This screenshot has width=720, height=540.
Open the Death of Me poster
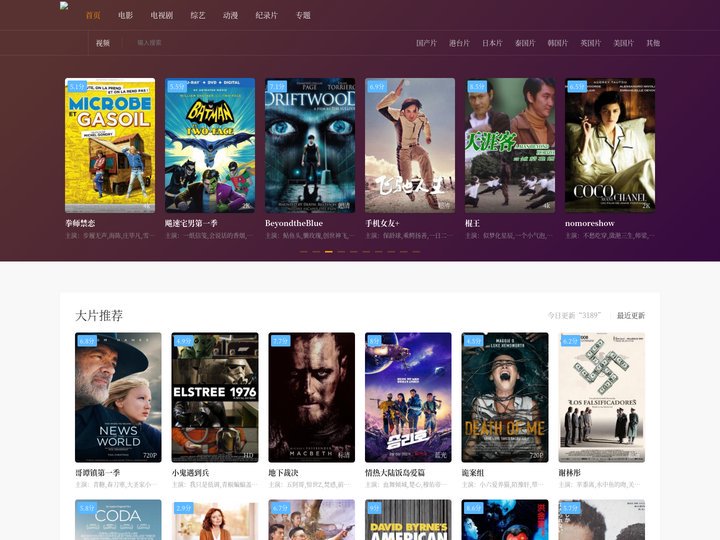(505, 397)
